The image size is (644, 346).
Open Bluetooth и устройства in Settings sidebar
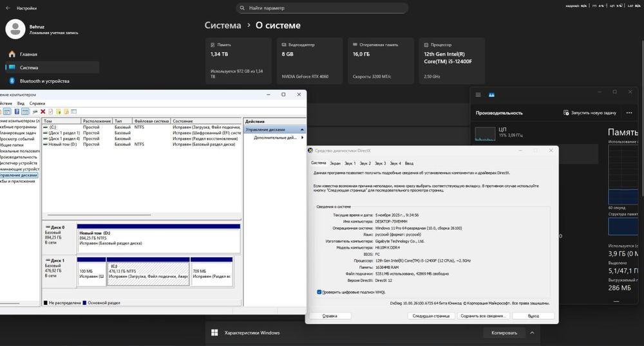52,81
